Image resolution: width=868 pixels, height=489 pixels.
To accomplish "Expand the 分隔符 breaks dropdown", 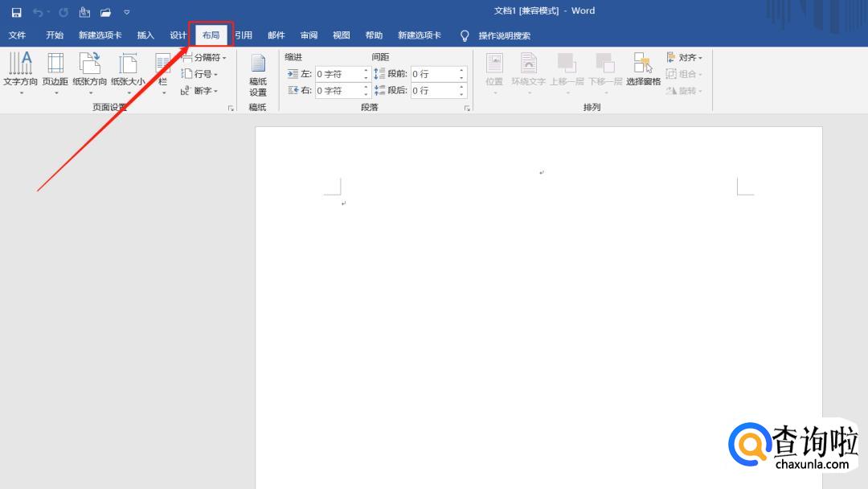I will point(205,58).
